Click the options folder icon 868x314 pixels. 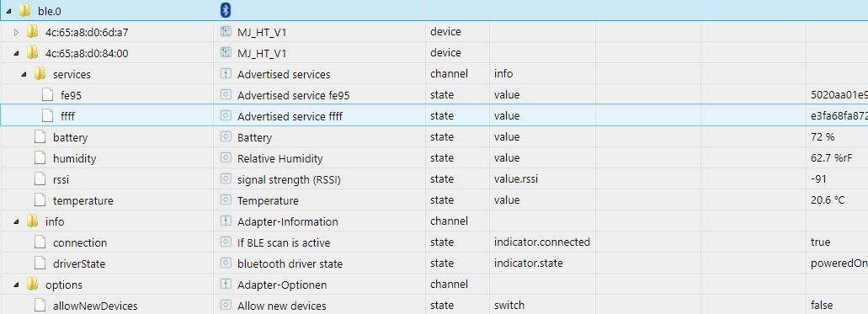point(32,284)
